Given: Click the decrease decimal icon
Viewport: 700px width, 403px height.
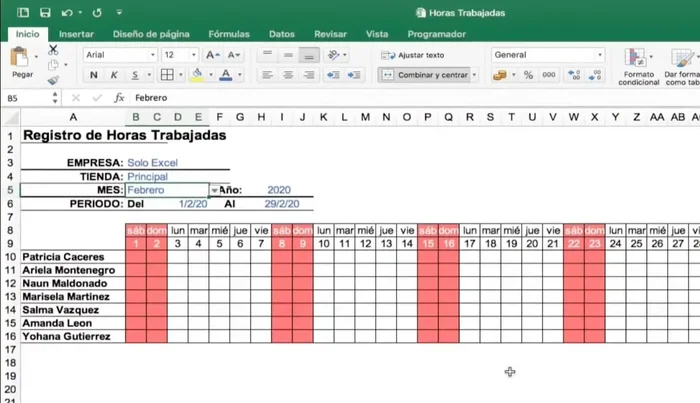Looking at the screenshot, I should click(x=595, y=75).
